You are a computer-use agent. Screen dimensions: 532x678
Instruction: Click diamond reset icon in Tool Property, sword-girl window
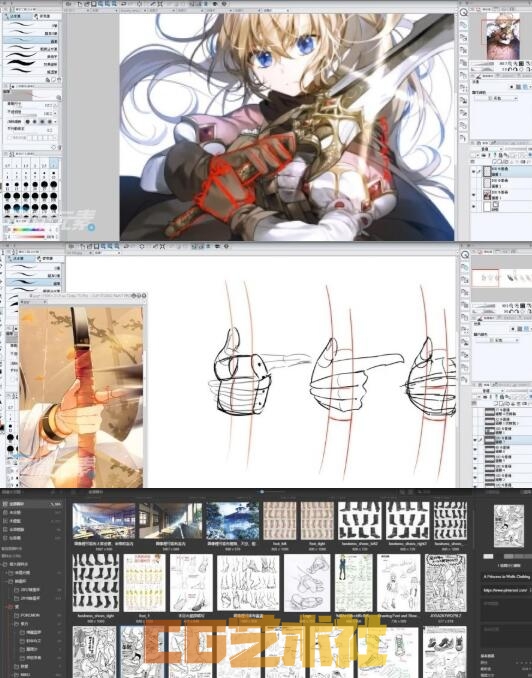point(54,147)
